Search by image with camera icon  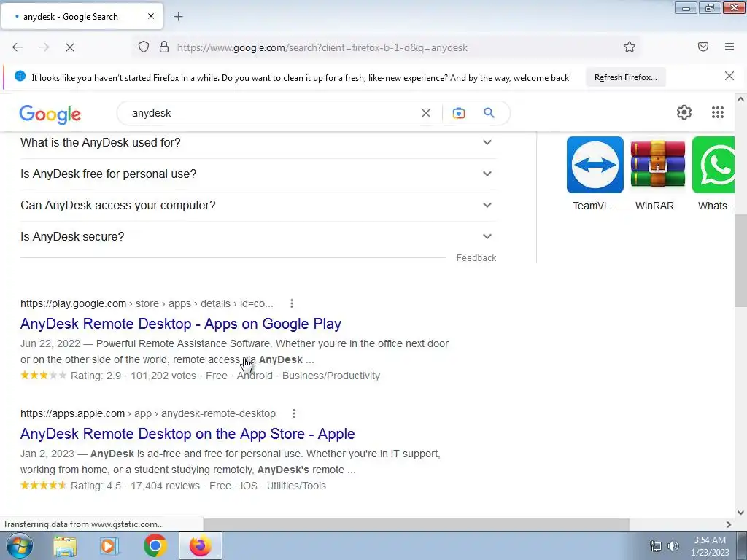click(459, 113)
